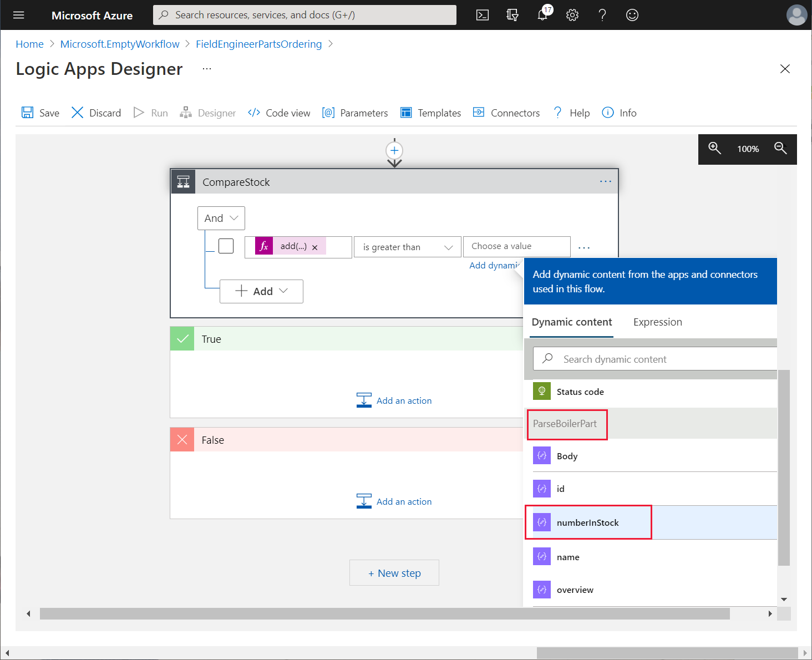Go to Microsoft.EmptyWorkflow breadcrumb

120,44
